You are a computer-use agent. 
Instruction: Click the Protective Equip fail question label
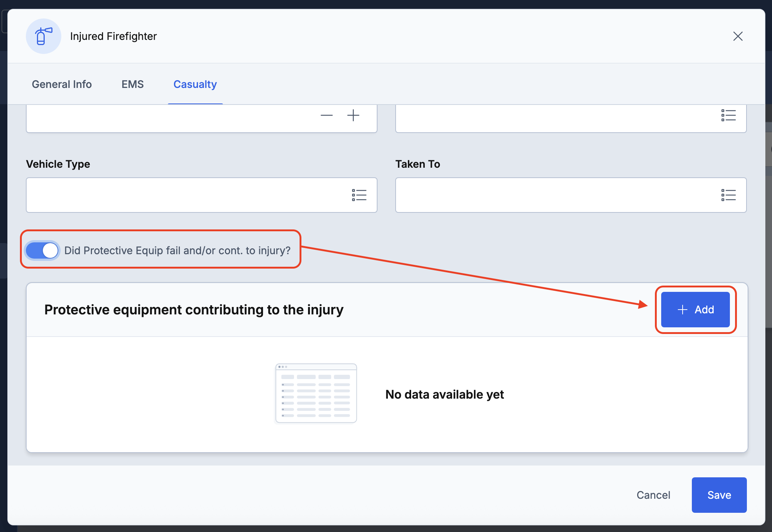pyautogui.click(x=177, y=250)
